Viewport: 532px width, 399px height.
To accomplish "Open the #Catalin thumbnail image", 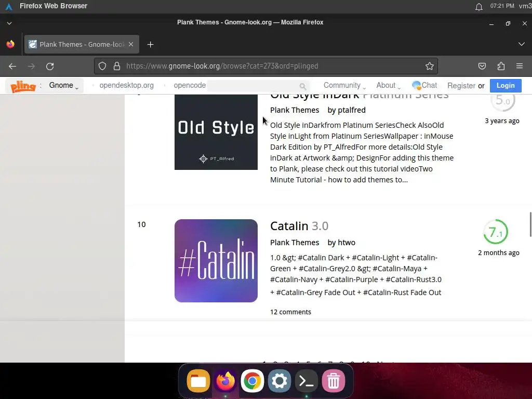I will coord(216,261).
